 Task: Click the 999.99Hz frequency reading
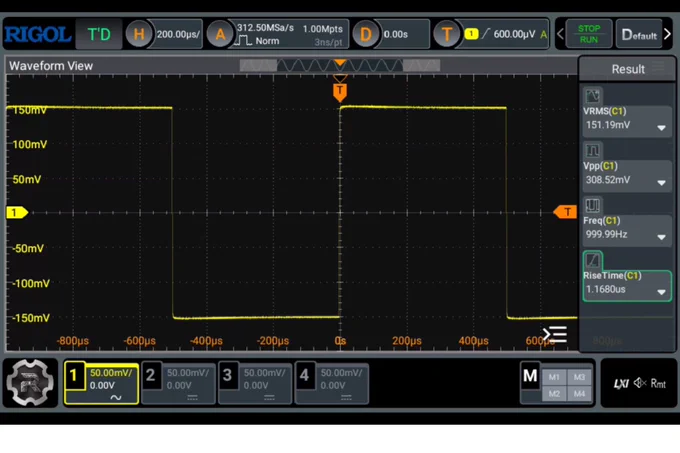(606, 234)
